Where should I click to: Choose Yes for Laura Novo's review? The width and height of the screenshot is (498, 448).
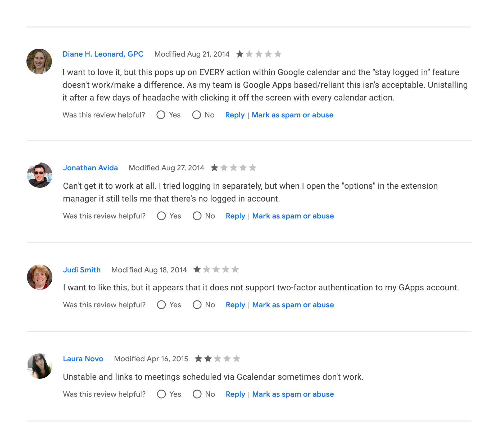click(x=161, y=394)
